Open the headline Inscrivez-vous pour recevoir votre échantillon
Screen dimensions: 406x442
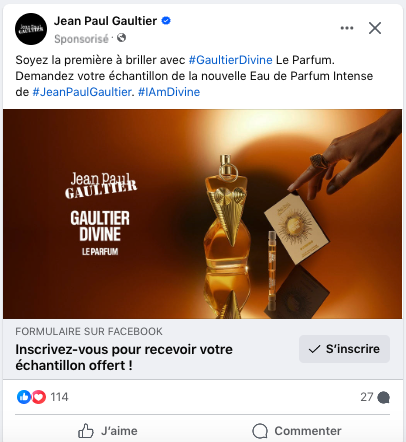click(124, 357)
